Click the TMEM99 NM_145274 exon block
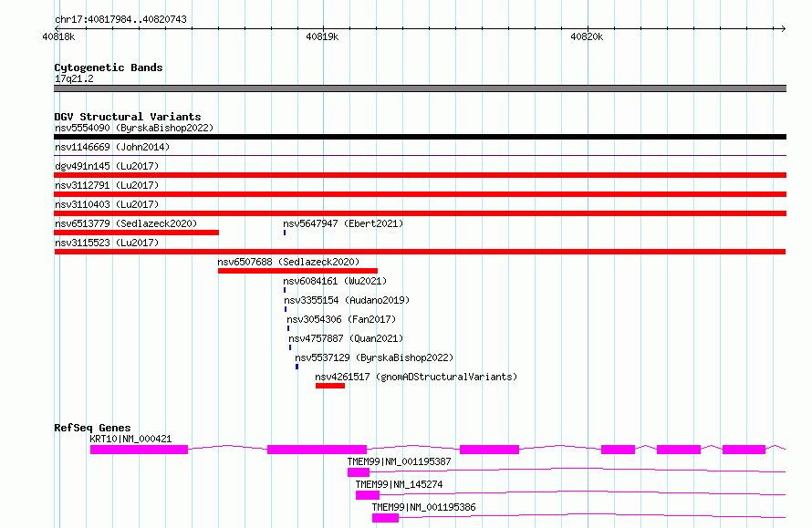812x528 pixels. coord(368,495)
